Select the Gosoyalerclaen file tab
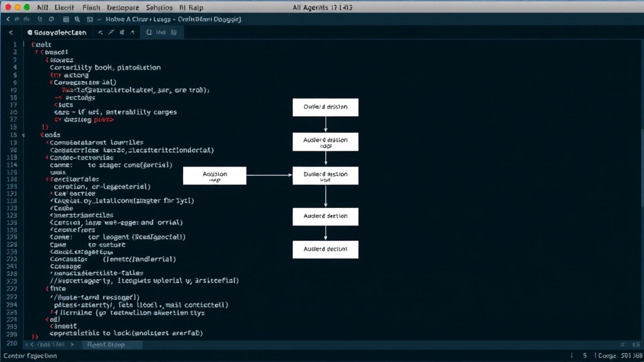The image size is (644, 362). [57, 33]
